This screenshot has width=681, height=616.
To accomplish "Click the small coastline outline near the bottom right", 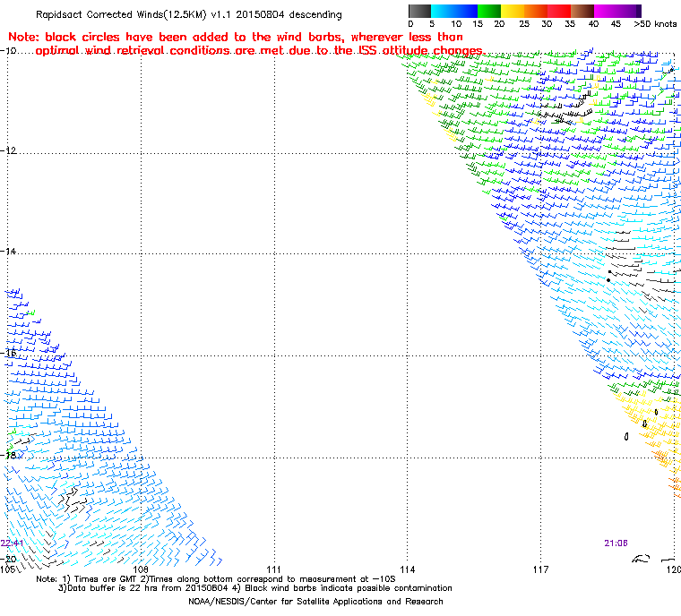I will pyautogui.click(x=641, y=559).
